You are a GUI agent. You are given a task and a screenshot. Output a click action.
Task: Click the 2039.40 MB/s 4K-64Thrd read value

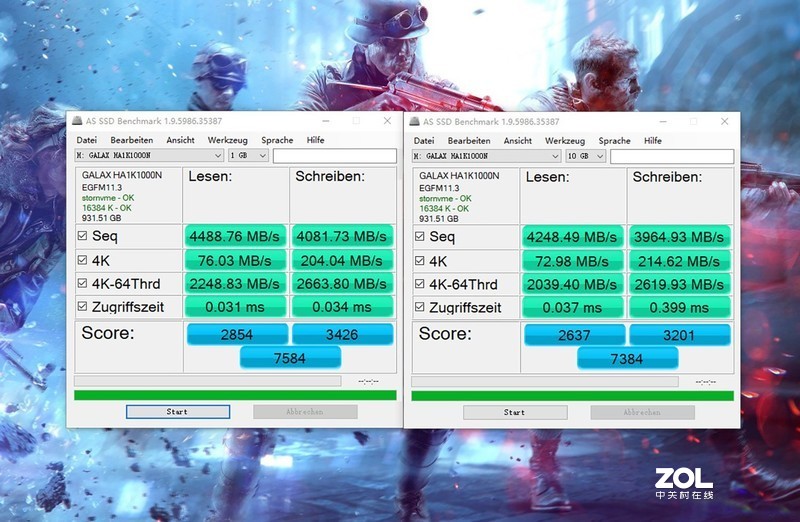coord(572,284)
